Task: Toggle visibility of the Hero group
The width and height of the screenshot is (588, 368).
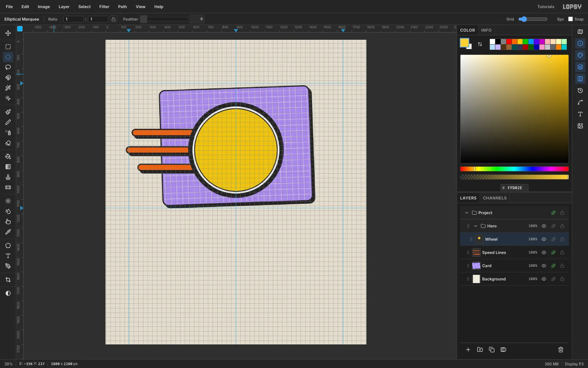Action: pos(544,226)
